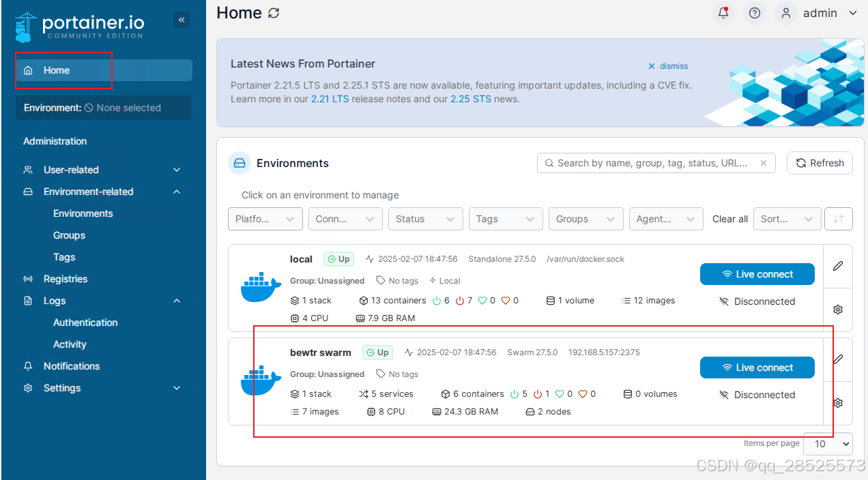Open settings gear for the local environment
The width and height of the screenshot is (868, 480).
coord(838,309)
